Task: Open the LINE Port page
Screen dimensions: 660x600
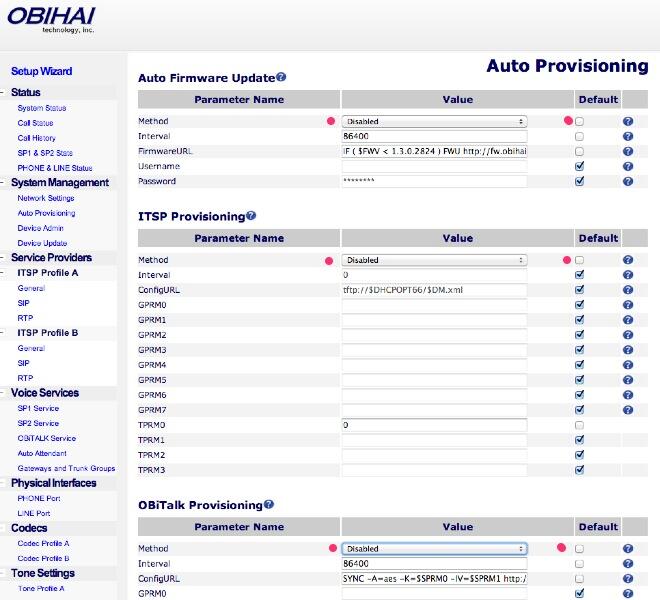Action: pyautogui.click(x=34, y=513)
